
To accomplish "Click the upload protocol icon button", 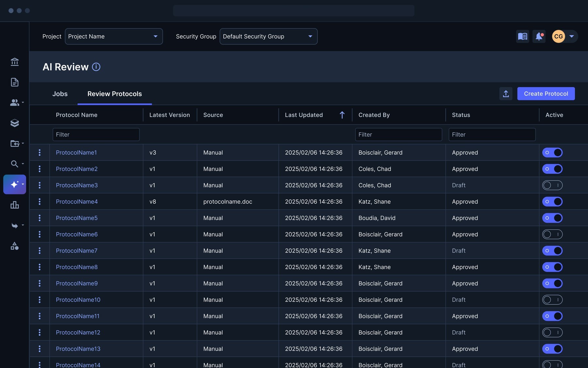I will coord(506,94).
